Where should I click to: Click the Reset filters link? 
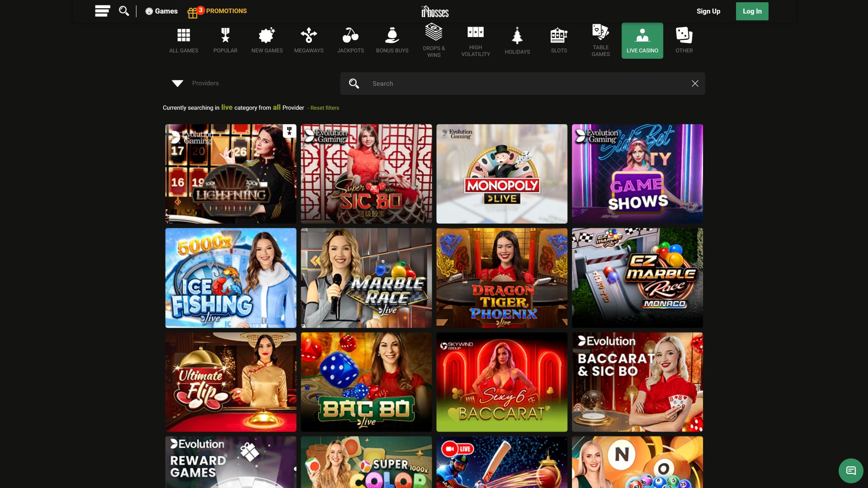coord(325,108)
